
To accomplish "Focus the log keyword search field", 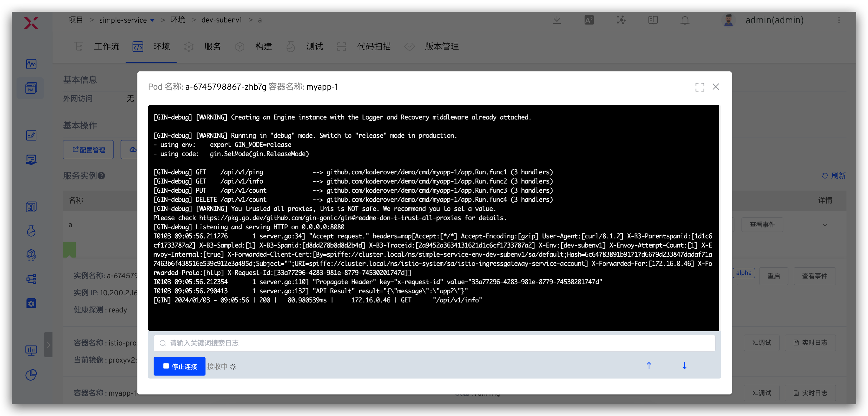I will pyautogui.click(x=434, y=343).
